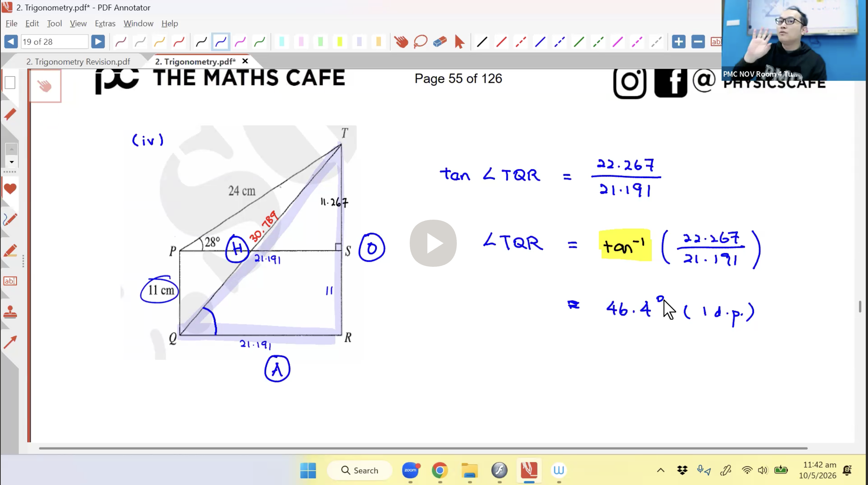Choose the dashed red line tool

tap(521, 42)
